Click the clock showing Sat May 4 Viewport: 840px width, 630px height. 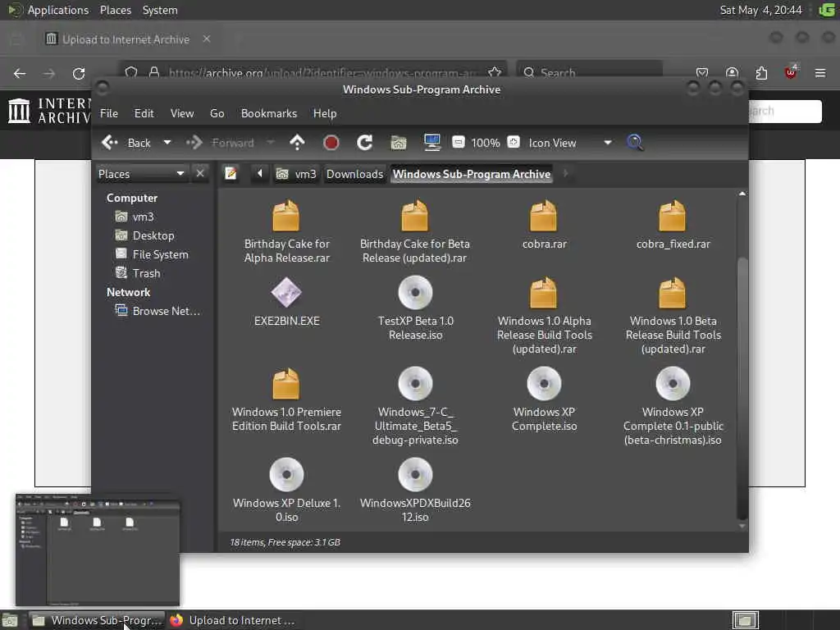[760, 10]
